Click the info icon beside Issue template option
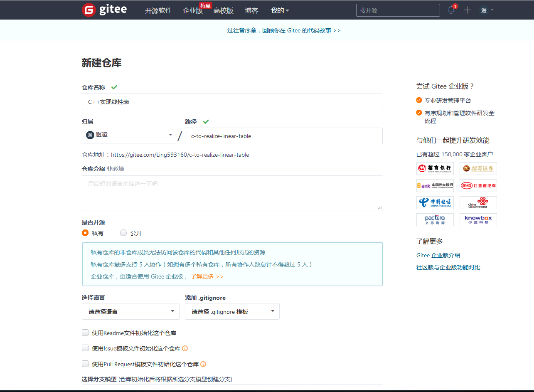This screenshot has height=392, width=534. point(185,348)
